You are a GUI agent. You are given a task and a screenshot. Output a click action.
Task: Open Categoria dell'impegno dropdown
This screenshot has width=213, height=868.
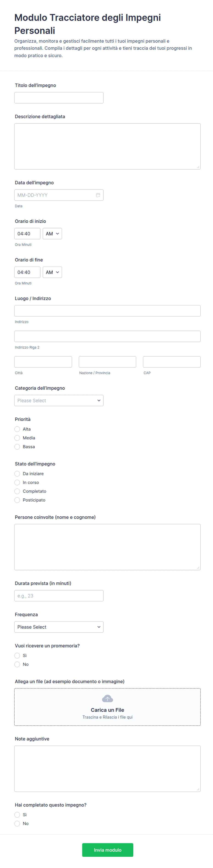click(59, 400)
